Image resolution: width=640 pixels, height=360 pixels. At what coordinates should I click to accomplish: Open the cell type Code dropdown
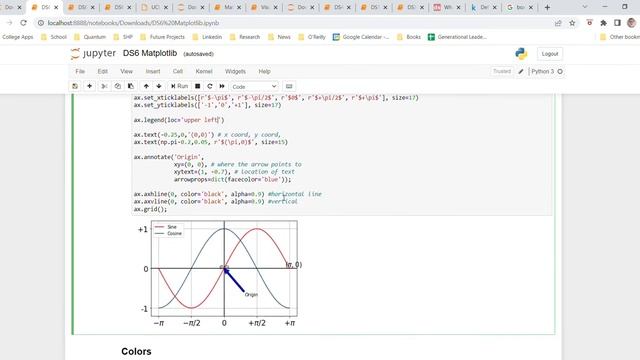pyautogui.click(x=254, y=87)
